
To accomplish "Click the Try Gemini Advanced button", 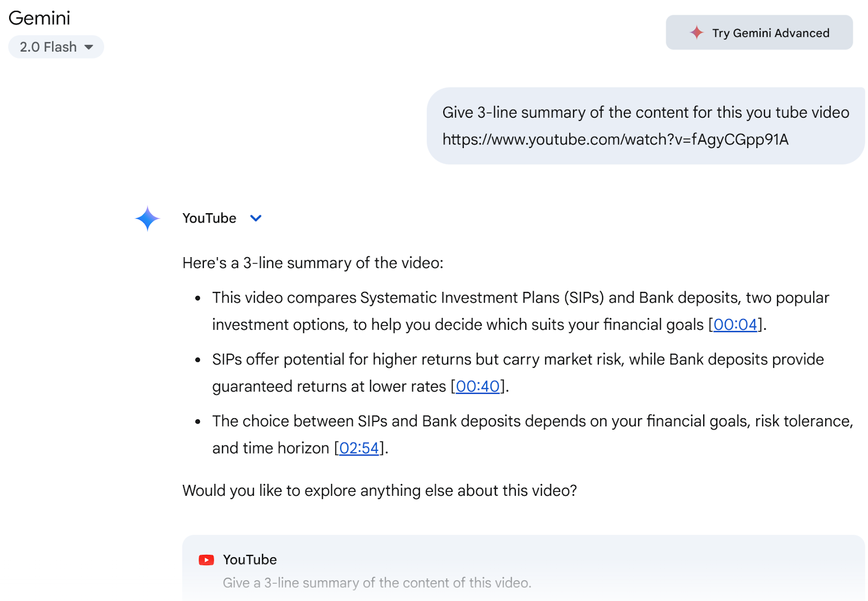I will coord(759,33).
